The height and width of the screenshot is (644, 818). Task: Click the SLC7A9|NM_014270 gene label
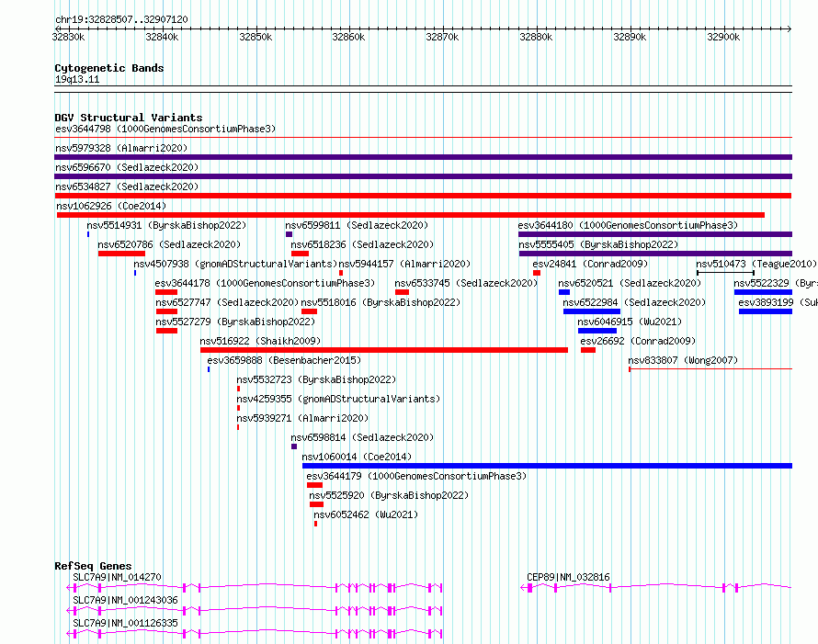(x=117, y=577)
